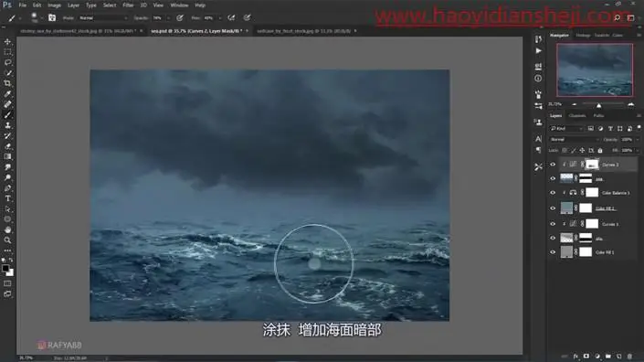
Task: Click the options bar Opacity value field
Action: pos(158,18)
